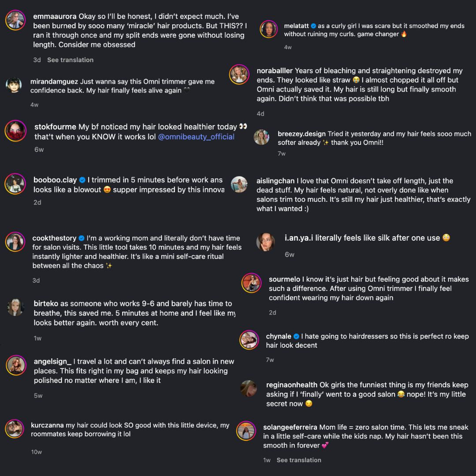The width and height of the screenshot is (476, 476).
Task: Click sourmelo's profile picture
Action: tap(252, 283)
